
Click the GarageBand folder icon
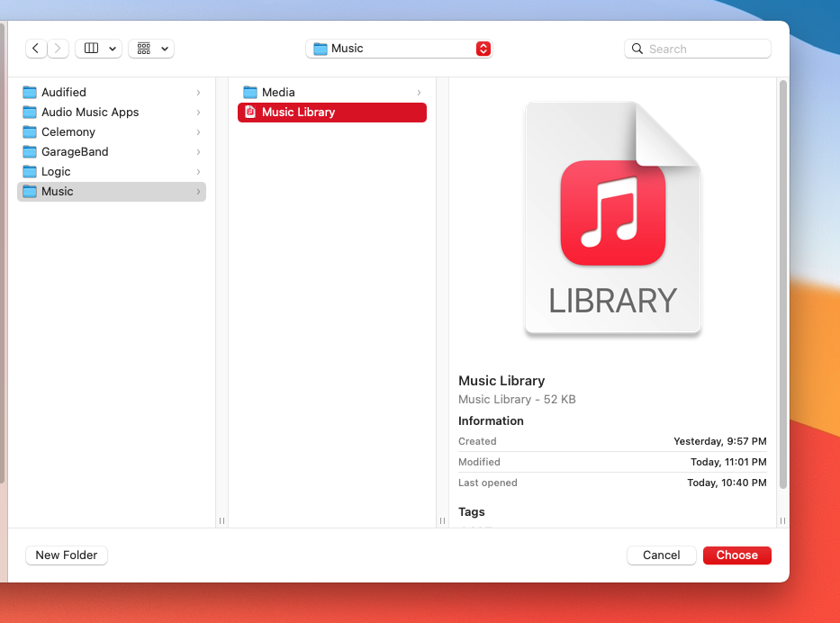click(30, 152)
